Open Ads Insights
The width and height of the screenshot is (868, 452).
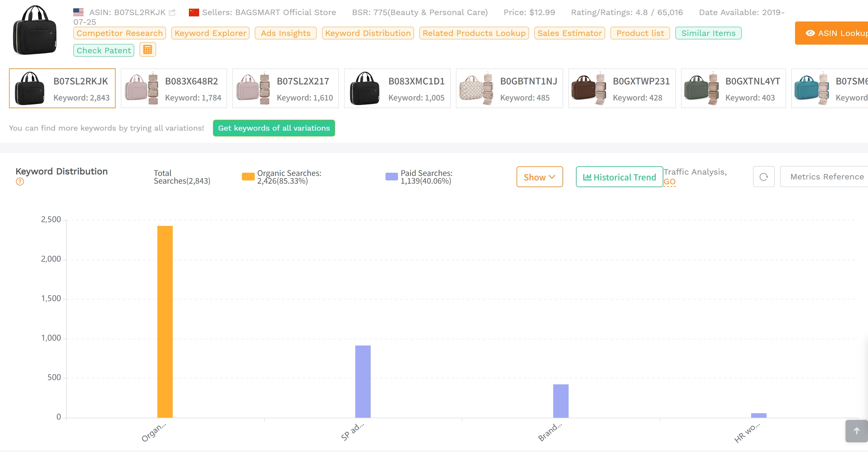[x=285, y=33]
